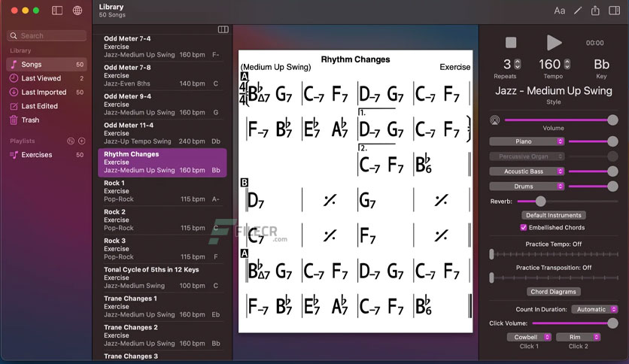
Task: Start playback with the play button
Action: 554,43
